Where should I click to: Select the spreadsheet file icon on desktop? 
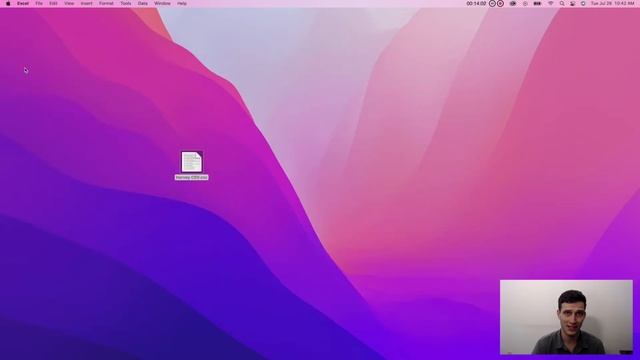click(191, 162)
